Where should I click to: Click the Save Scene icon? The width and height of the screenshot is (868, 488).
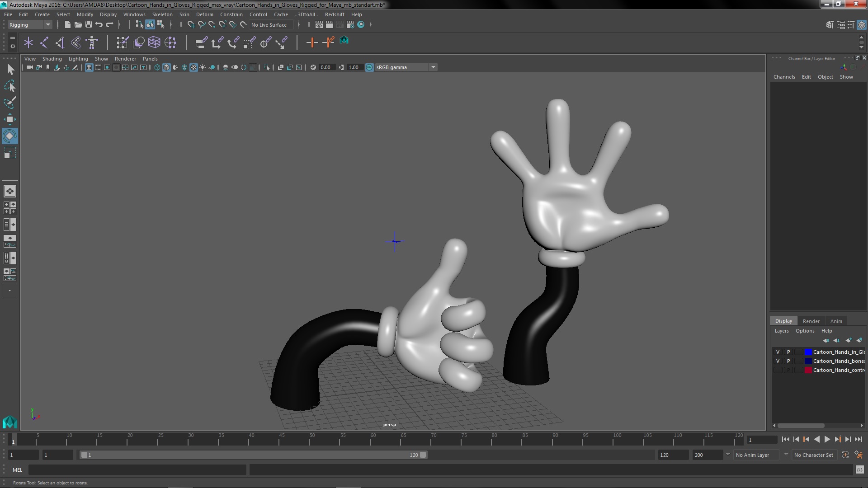pos(89,25)
